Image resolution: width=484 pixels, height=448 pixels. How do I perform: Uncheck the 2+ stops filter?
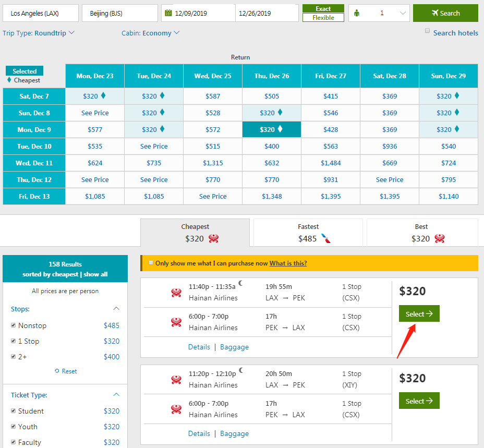(13, 356)
